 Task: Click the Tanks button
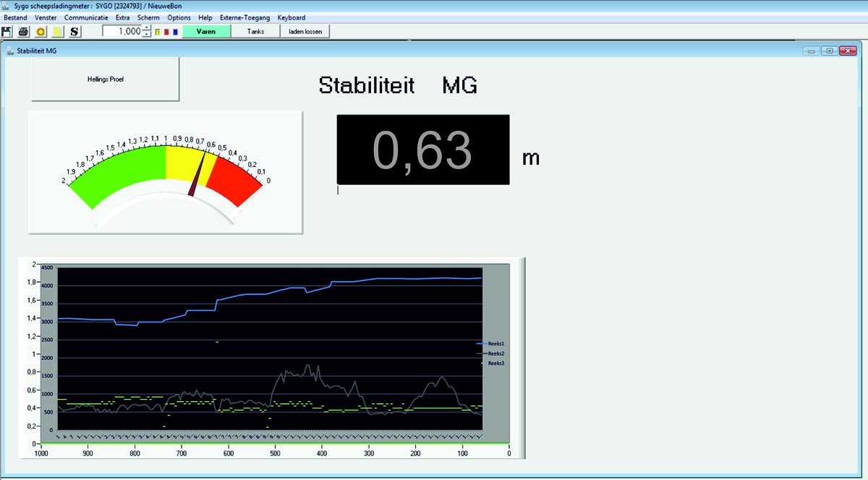point(255,31)
